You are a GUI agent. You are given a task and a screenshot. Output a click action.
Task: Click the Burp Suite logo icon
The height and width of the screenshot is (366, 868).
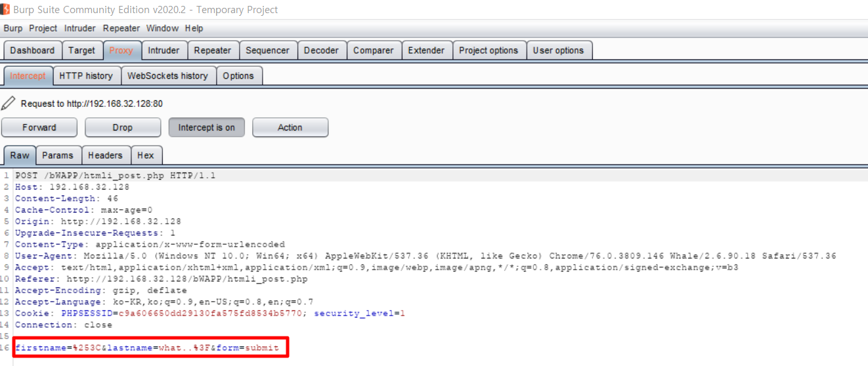click(x=6, y=9)
